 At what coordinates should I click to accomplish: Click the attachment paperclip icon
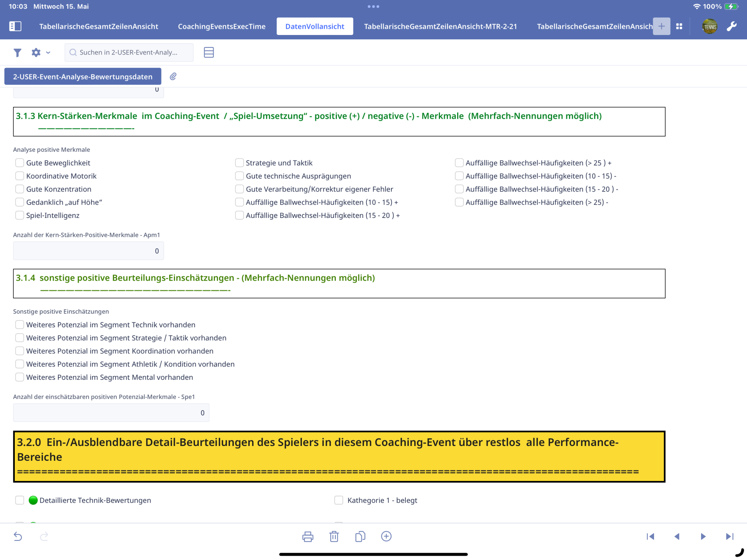[x=173, y=76]
